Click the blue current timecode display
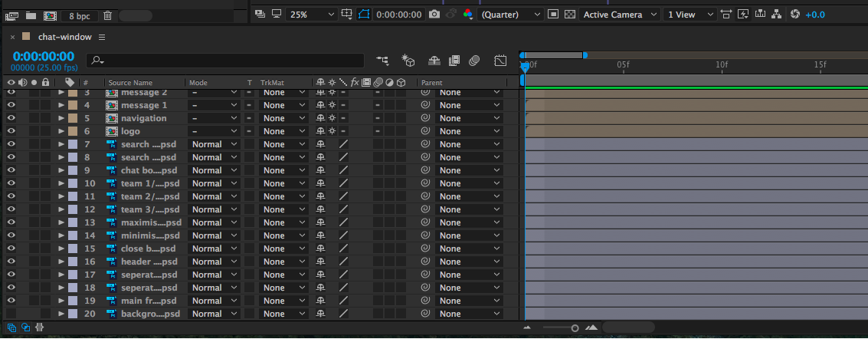 click(x=44, y=56)
